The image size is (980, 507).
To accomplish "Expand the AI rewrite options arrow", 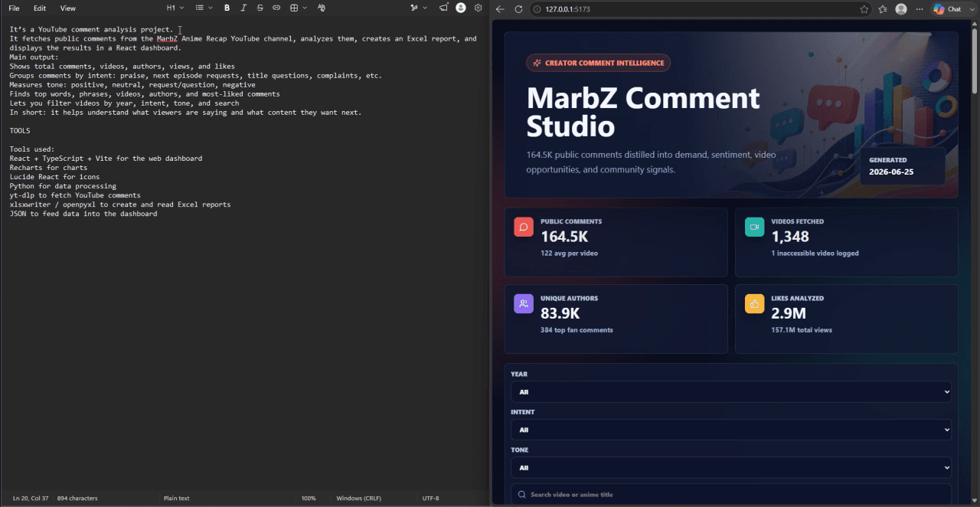I will pyautogui.click(x=425, y=8).
